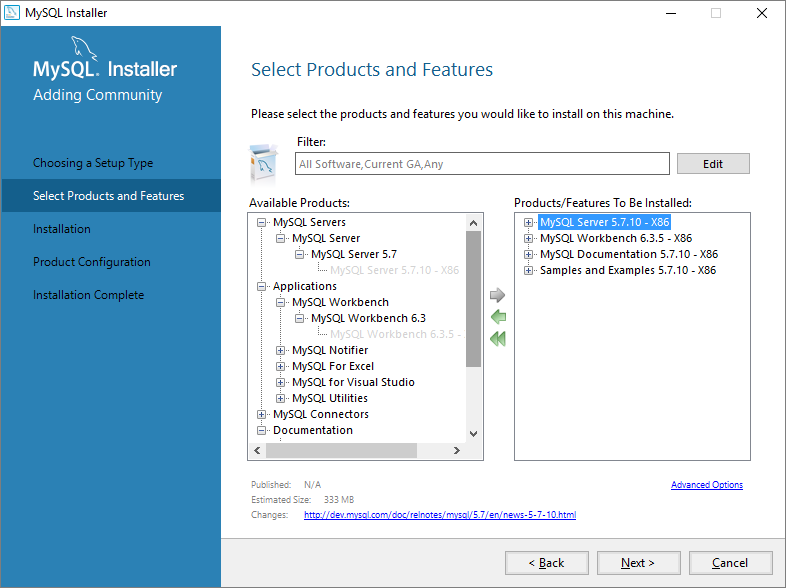The image size is (786, 588).
Task: Expand MySQL Workbench 6.3.5 - X86 features
Action: [528, 238]
